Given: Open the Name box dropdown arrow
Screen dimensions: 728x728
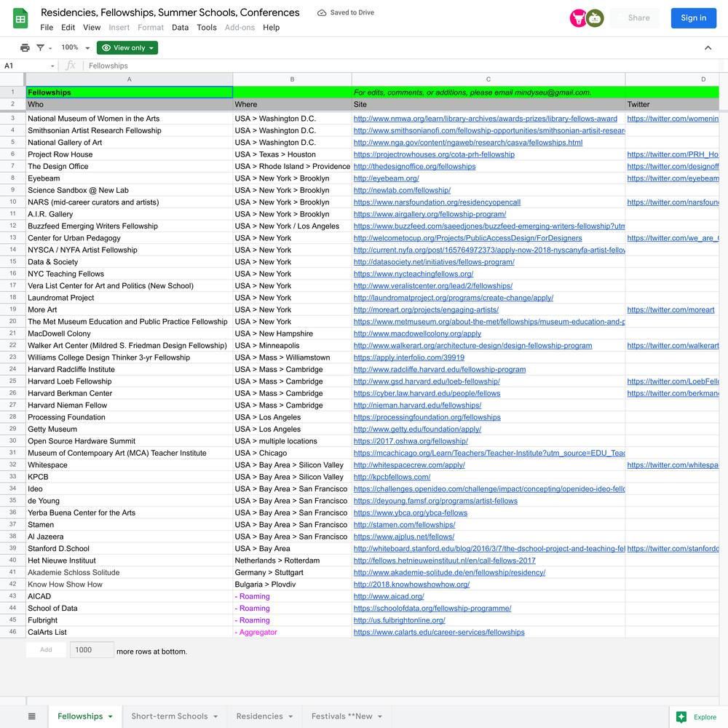Looking at the screenshot, I should (x=52, y=66).
